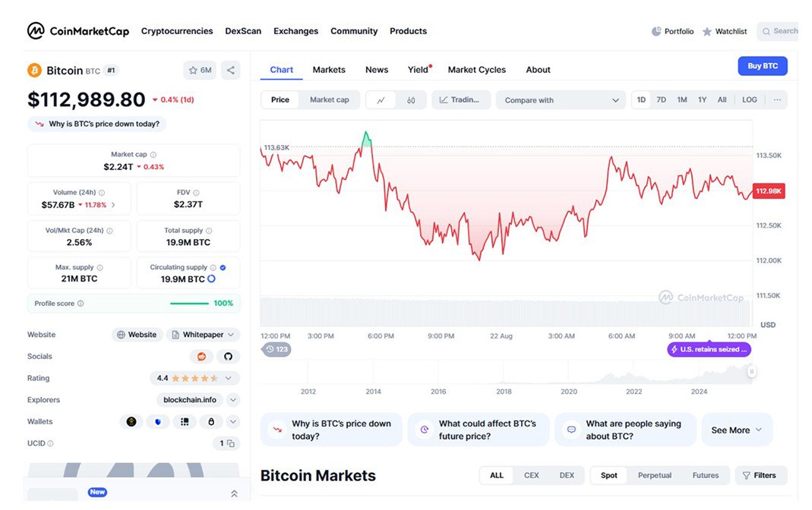
Task: Select the Market cap chart toggle
Action: (329, 100)
